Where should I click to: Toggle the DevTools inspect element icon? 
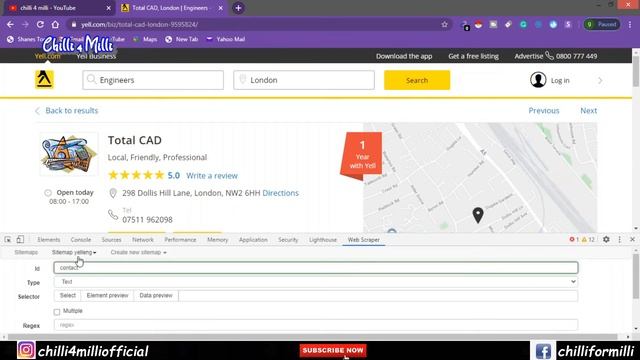8,240
